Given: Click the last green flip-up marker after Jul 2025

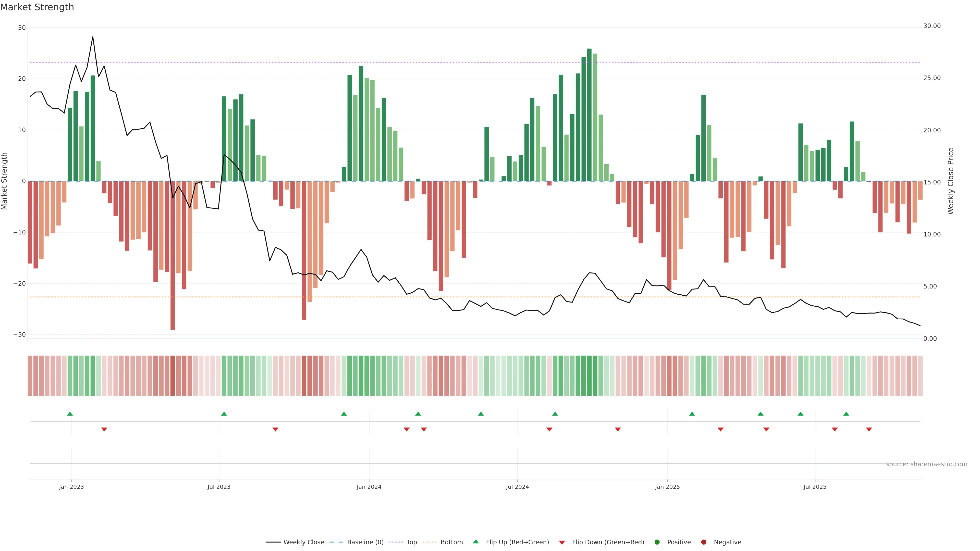Looking at the screenshot, I should pos(846,414).
